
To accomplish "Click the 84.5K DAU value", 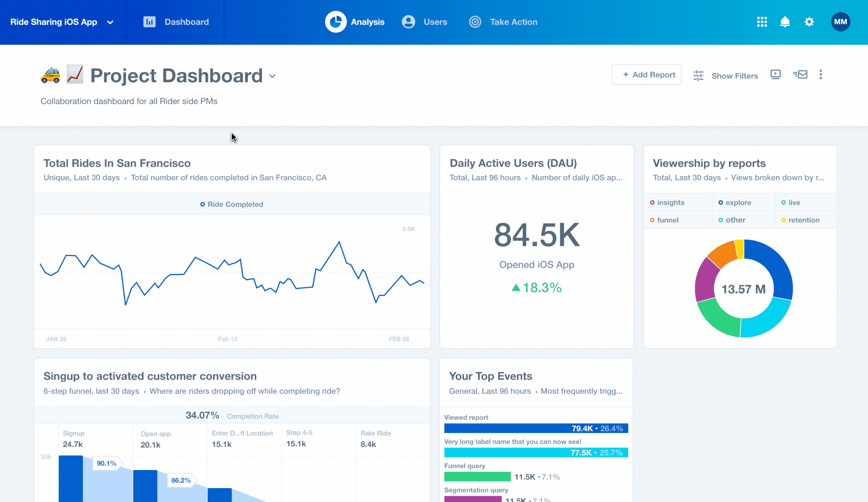I will point(537,235).
